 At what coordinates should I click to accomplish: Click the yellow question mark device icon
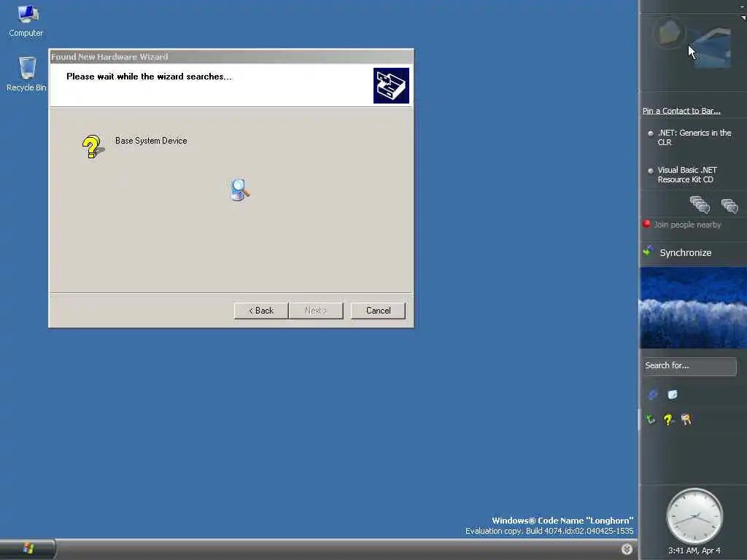click(x=93, y=147)
